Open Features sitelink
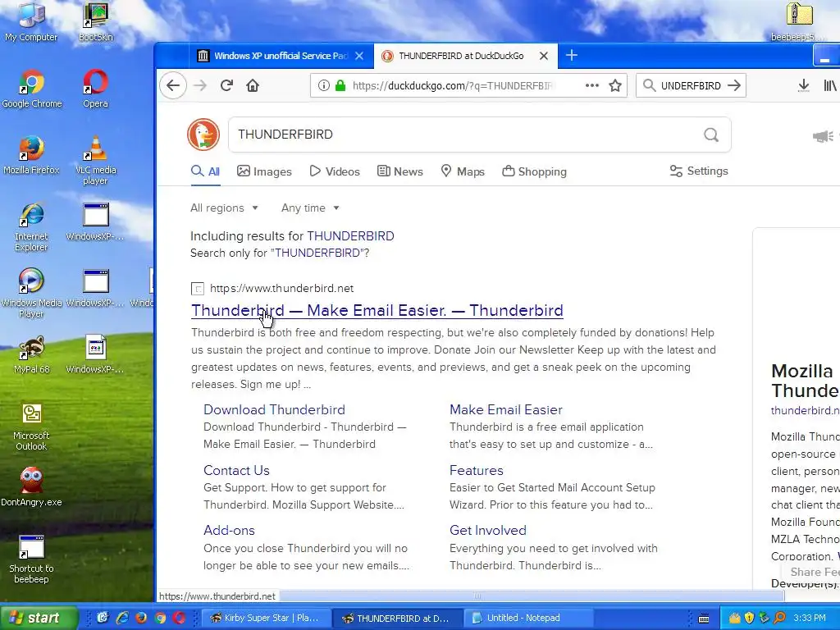 click(477, 470)
